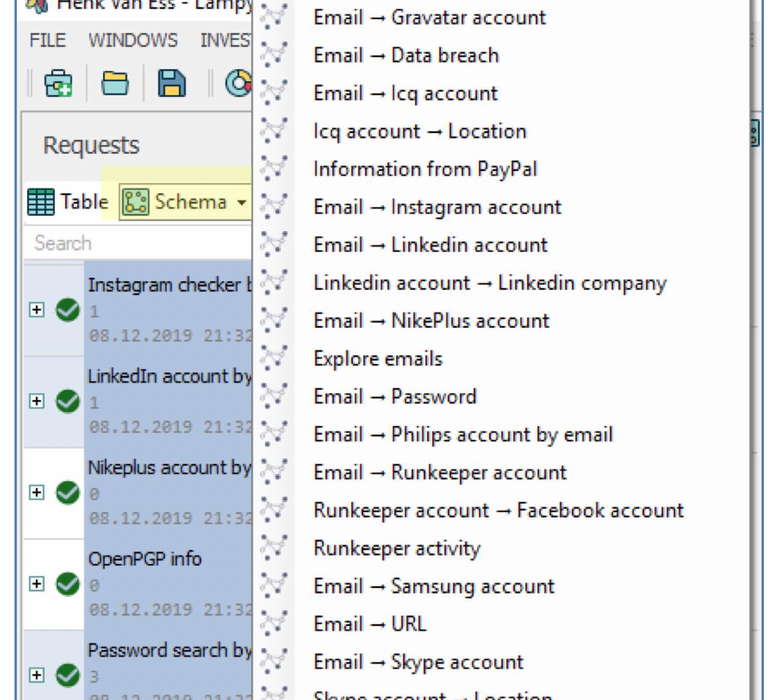The image size is (782, 700).
Task: Expand the LinkedIn account request row
Action: (37, 401)
